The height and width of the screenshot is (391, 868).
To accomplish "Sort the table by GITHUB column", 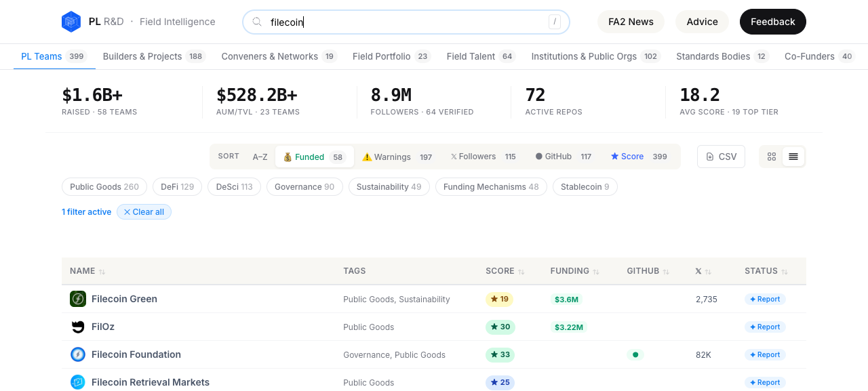I will (648, 271).
